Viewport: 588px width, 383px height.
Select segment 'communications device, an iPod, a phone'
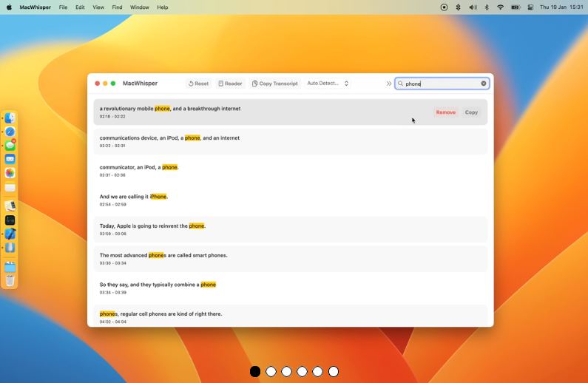tap(290, 141)
